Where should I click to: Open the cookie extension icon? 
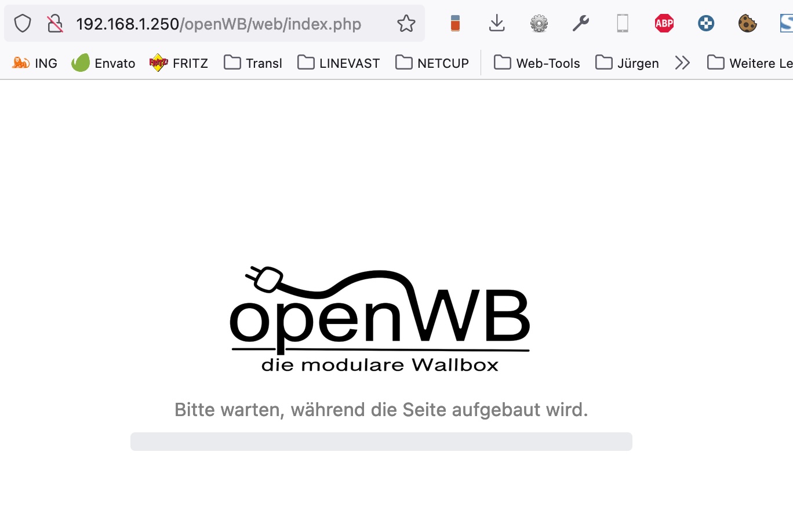(748, 23)
